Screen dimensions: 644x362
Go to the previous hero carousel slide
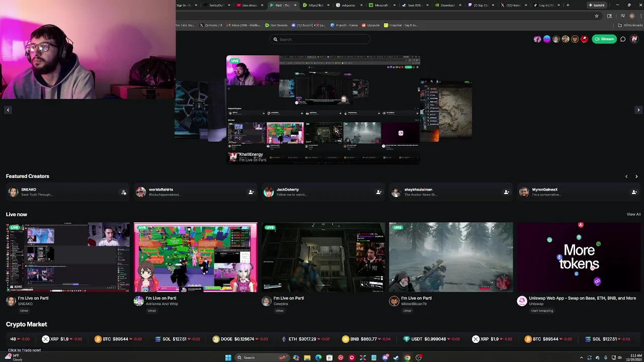click(8, 110)
